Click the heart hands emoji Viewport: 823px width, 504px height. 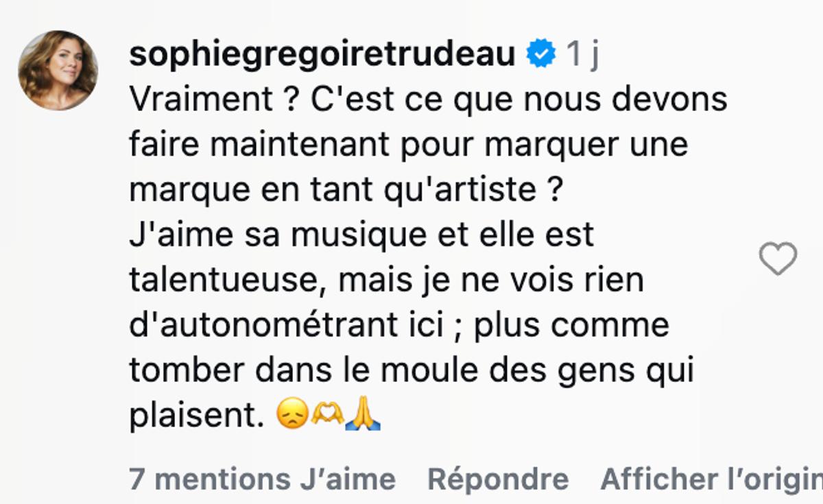(326, 416)
